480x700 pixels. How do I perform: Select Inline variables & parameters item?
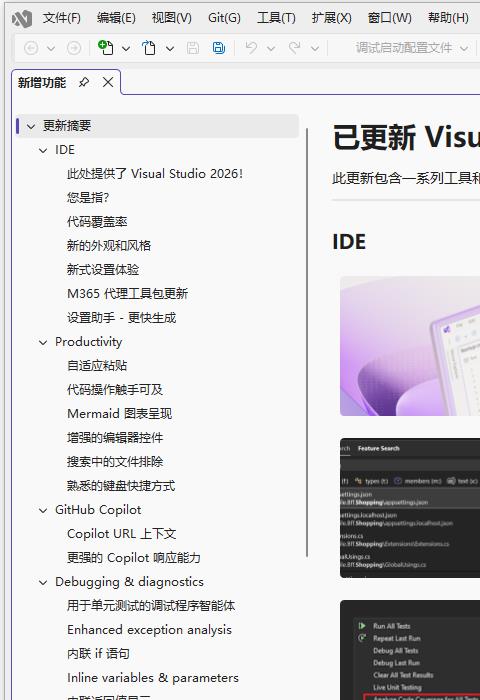(x=153, y=678)
